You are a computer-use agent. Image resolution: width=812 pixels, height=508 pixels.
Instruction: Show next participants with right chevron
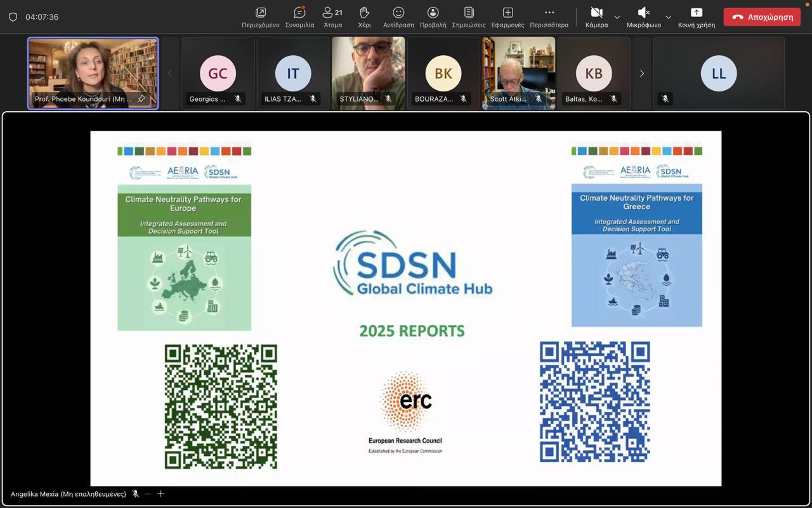(641, 74)
